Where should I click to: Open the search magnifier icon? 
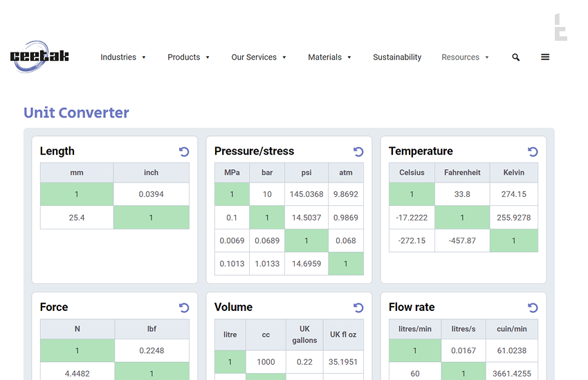pyautogui.click(x=515, y=57)
